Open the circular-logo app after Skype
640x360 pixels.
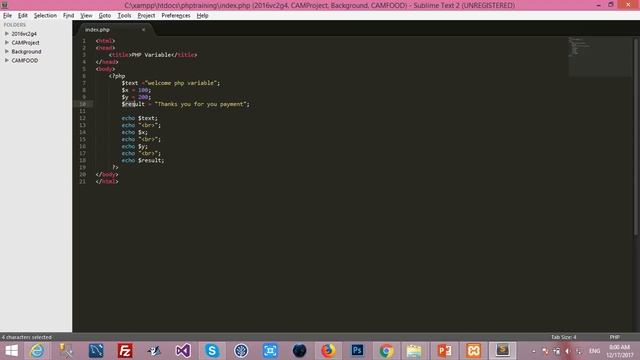[241, 351]
